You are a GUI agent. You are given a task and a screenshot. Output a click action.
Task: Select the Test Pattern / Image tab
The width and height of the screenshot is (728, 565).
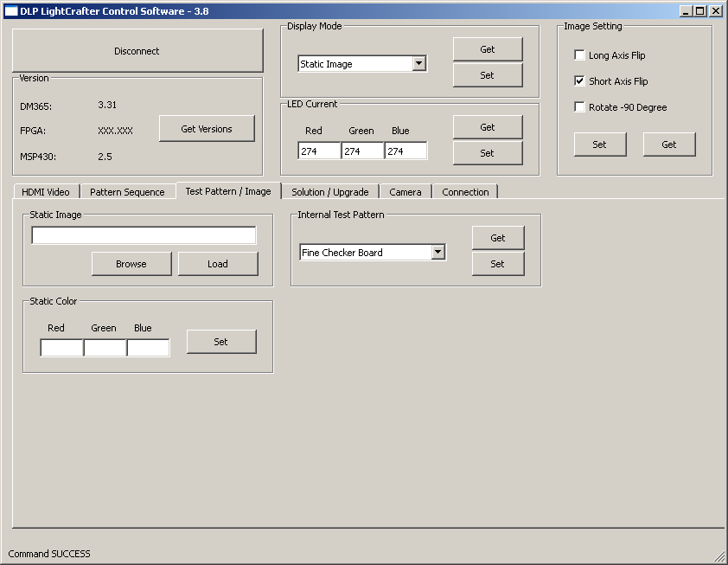[228, 191]
